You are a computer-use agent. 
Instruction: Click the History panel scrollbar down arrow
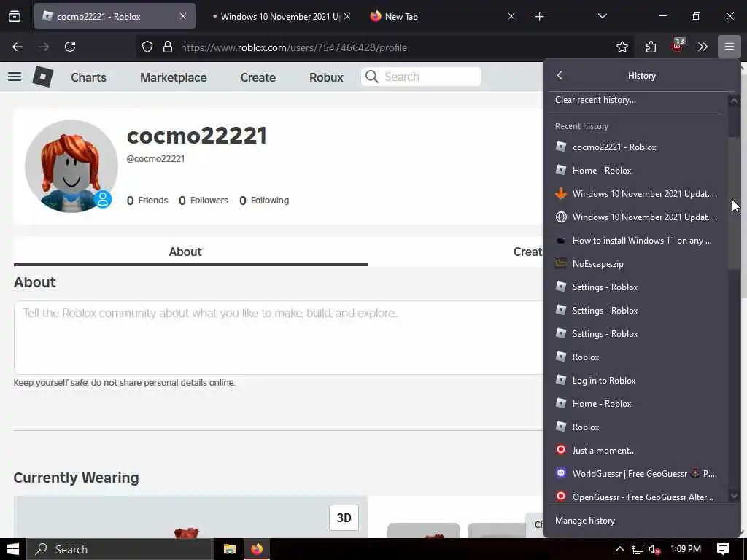[734, 496]
